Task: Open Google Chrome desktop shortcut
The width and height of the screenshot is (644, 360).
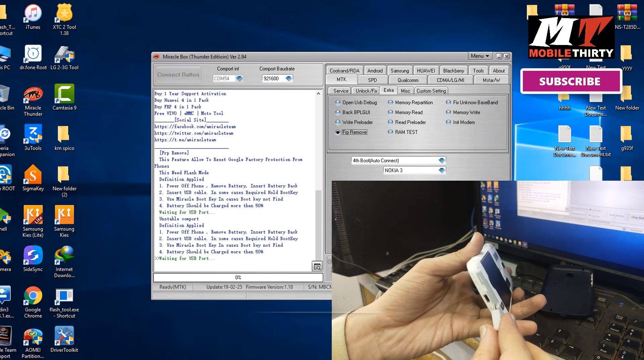Action: pyautogui.click(x=33, y=302)
